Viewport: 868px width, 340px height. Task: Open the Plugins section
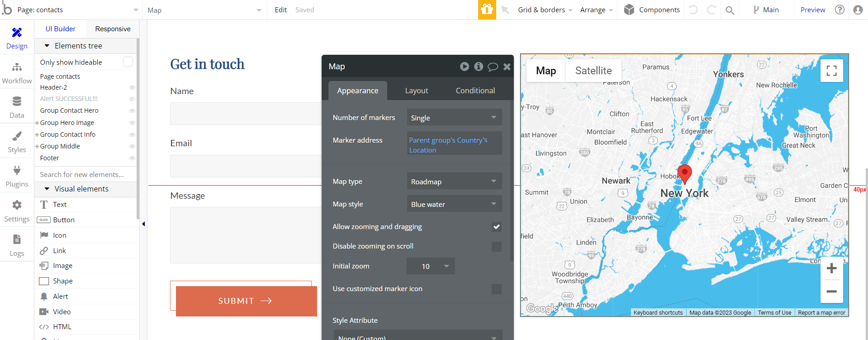[x=17, y=176]
